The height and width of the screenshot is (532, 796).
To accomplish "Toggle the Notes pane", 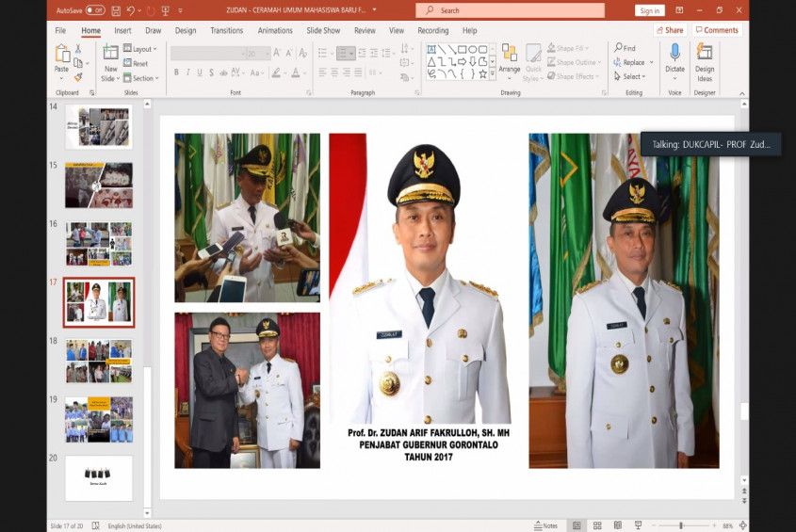I will tap(545, 525).
